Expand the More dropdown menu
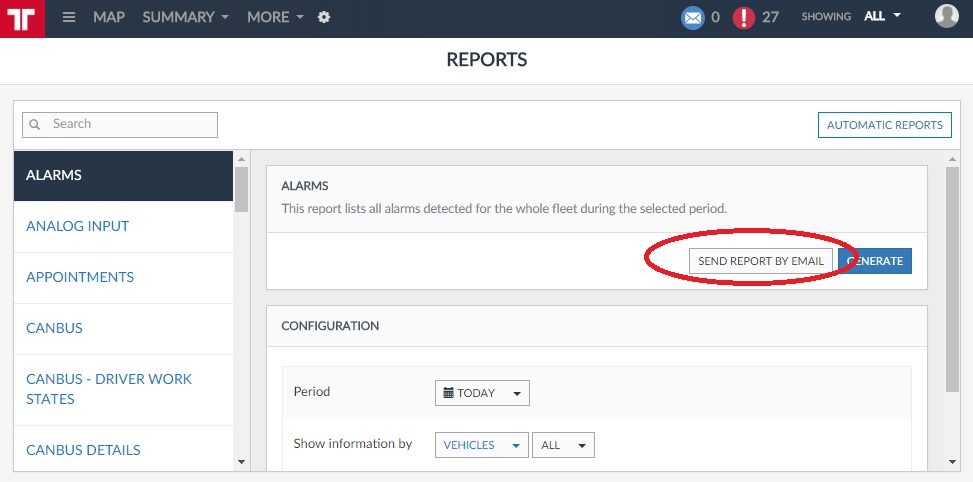The width and height of the screenshot is (973, 482). (275, 17)
